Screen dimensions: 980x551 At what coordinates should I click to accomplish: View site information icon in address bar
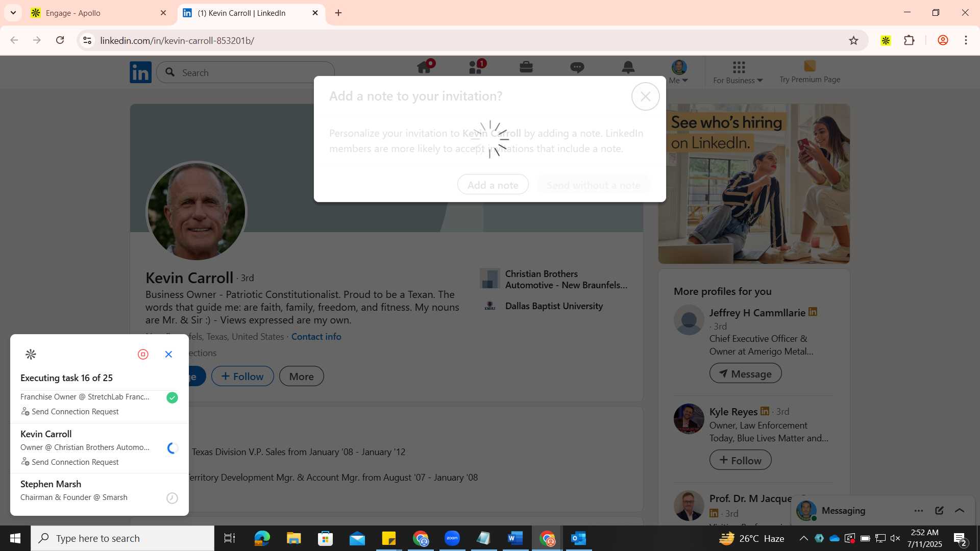[87, 40]
